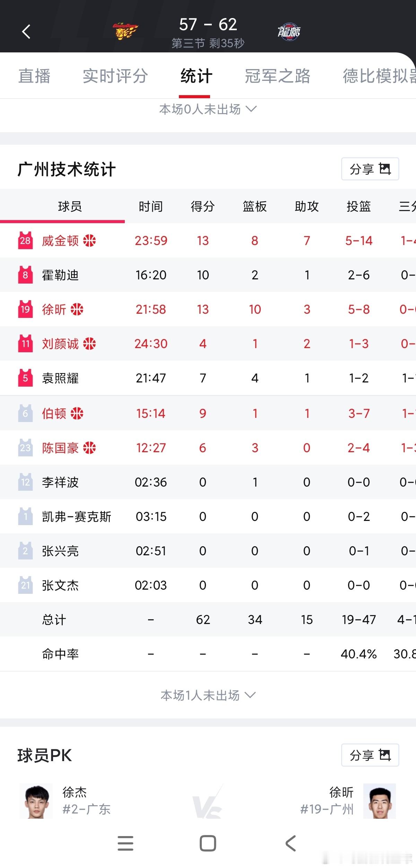Image resolution: width=416 pixels, height=868 pixels.
Task: Tap 威金顿's on-court basketball icon
Action: point(89,241)
